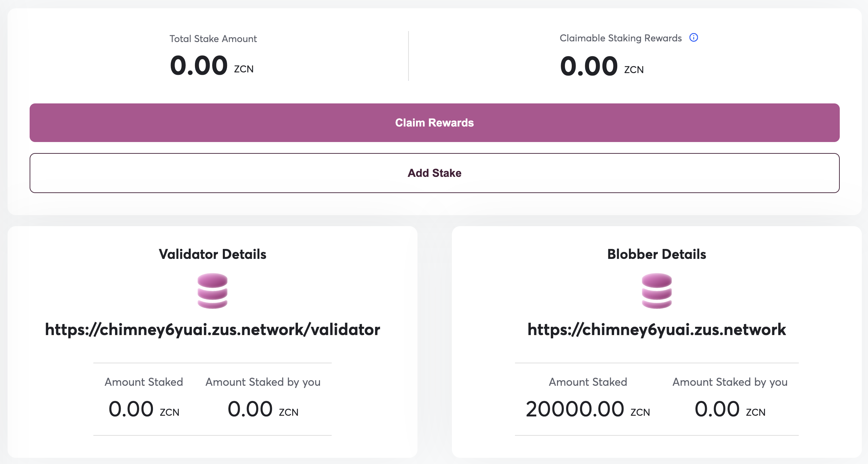Click the validator Amount Staked label
Viewport: 868px width, 464px height.
tap(144, 382)
